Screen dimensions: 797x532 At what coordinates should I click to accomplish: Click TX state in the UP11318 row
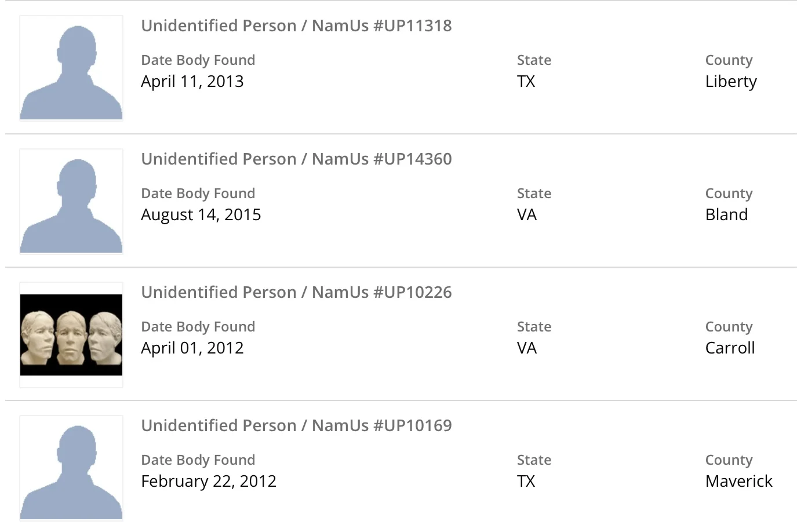coord(526,82)
